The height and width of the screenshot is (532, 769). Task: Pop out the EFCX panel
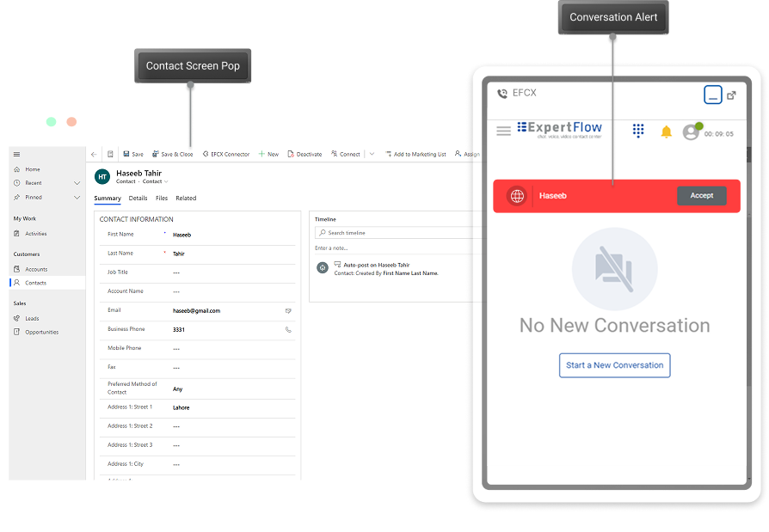731,95
